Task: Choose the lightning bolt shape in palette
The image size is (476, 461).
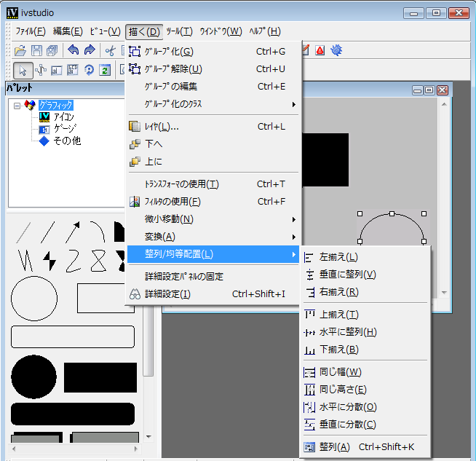Action: 49,259
